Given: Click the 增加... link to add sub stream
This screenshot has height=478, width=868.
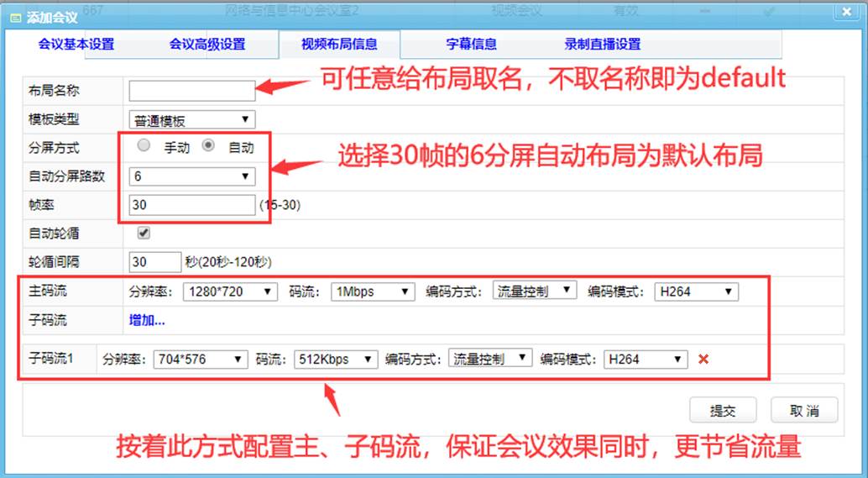Looking at the screenshot, I should click(x=147, y=320).
